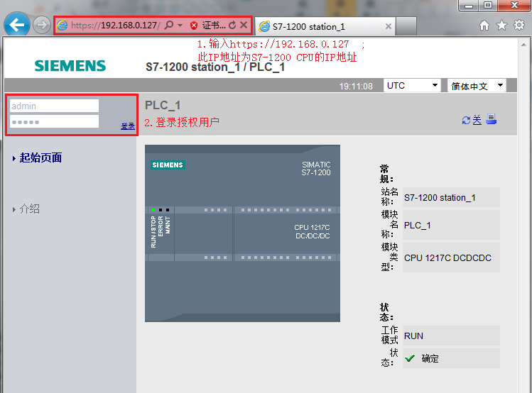Click the green RUN/STOP LED indicator
Viewport: 532px width, 393px height.
(x=153, y=210)
